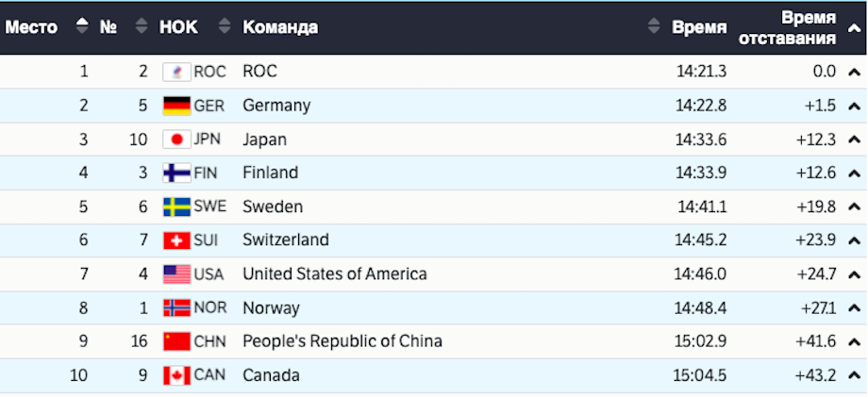Click the Finland flag icon

coord(176,174)
